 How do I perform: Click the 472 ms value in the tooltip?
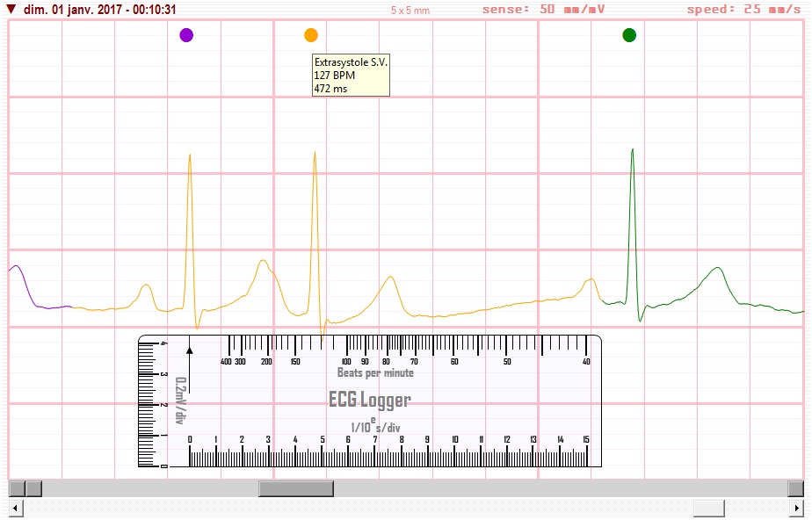point(330,88)
